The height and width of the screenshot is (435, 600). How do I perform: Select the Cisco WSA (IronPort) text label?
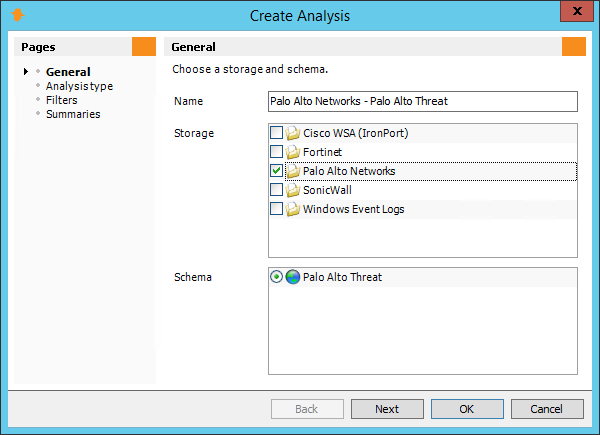(x=355, y=133)
